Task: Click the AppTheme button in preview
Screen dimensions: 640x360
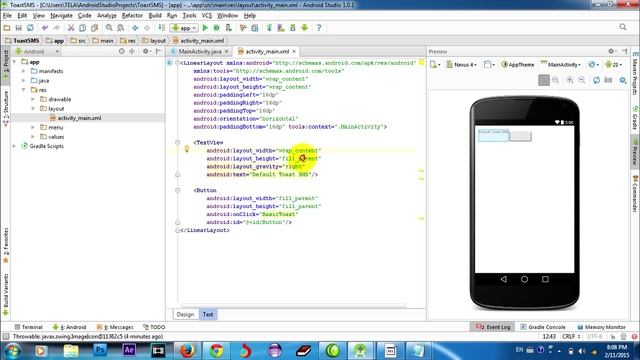Action: (518, 64)
